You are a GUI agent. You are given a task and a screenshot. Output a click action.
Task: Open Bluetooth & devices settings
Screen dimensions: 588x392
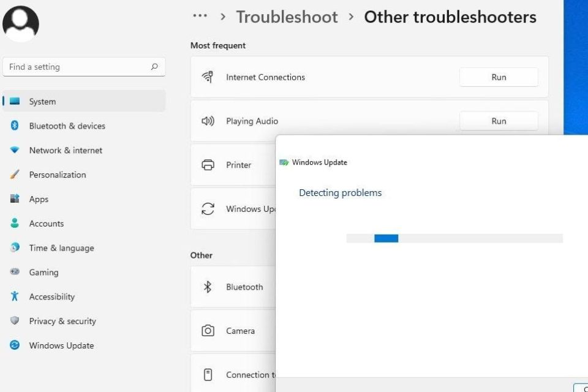click(84, 126)
